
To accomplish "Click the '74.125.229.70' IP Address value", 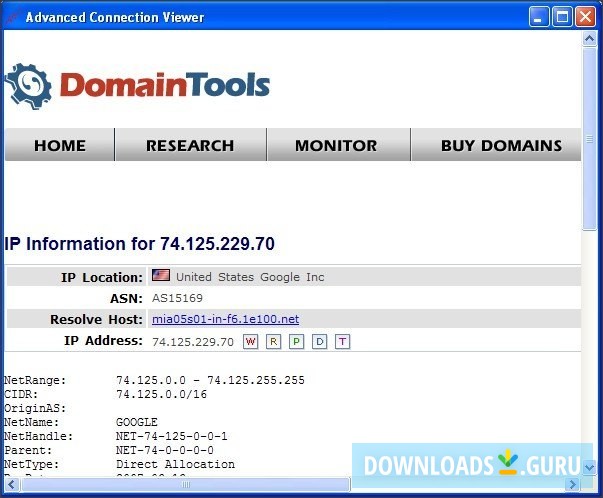I will pyautogui.click(x=193, y=342).
